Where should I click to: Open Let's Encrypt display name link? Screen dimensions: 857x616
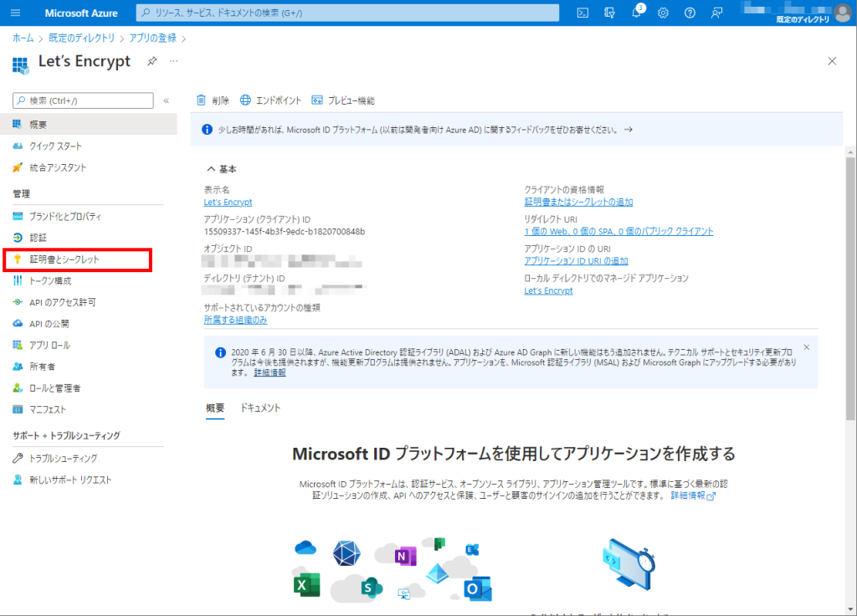click(x=228, y=203)
